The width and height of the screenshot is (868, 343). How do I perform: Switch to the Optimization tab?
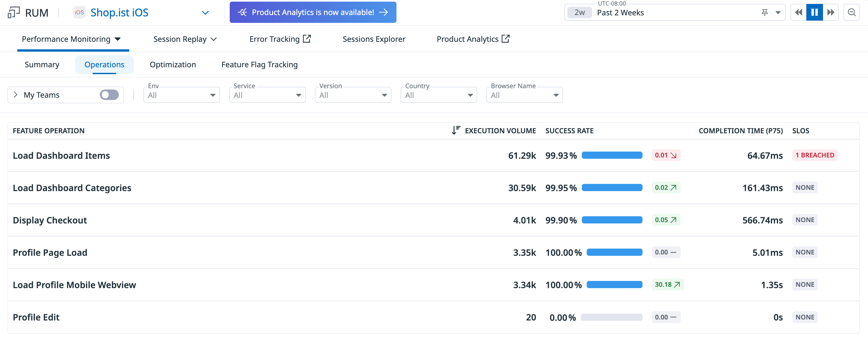(173, 64)
